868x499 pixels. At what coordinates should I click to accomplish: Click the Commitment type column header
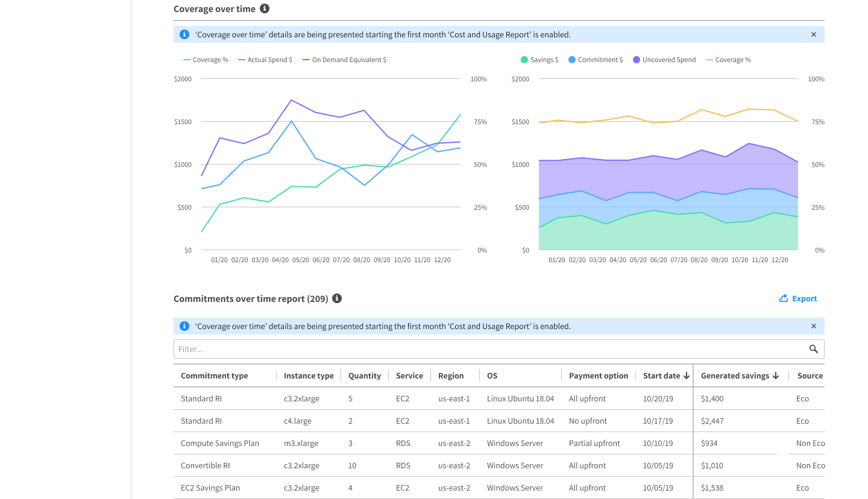pos(214,375)
